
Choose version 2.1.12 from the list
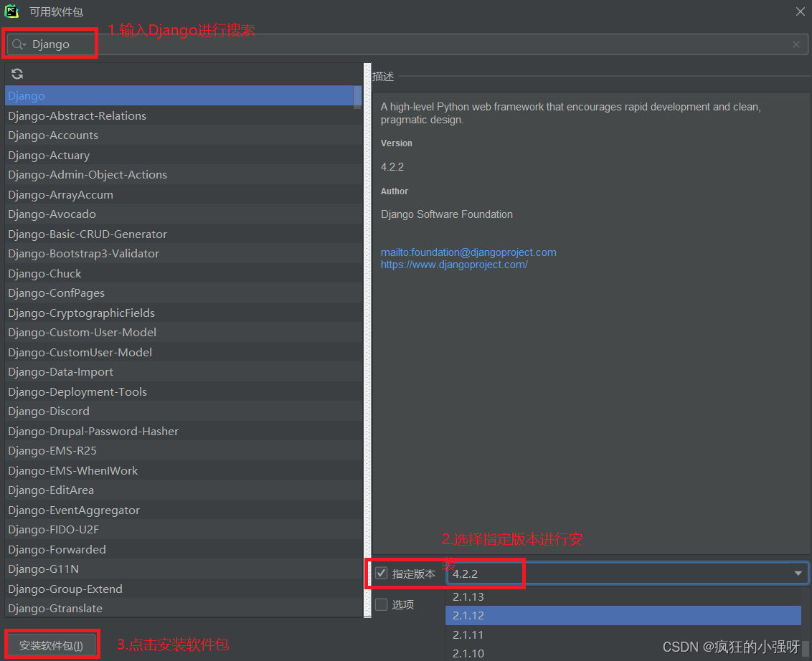pyautogui.click(x=623, y=615)
